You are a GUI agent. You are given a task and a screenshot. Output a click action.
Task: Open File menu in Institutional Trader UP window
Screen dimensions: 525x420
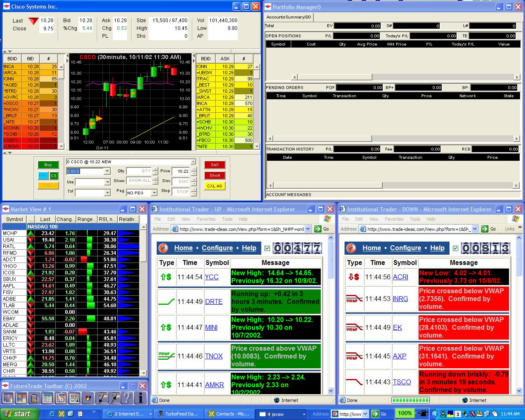coord(157,219)
